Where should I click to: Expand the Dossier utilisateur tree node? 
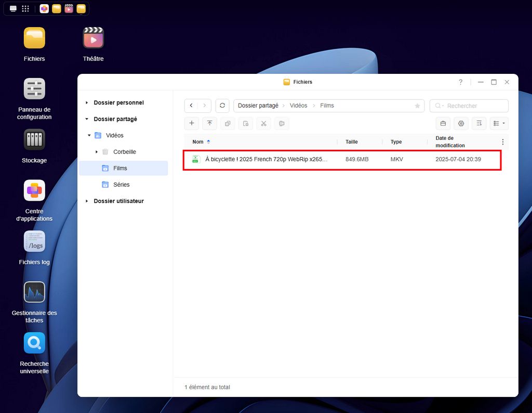[87, 201]
